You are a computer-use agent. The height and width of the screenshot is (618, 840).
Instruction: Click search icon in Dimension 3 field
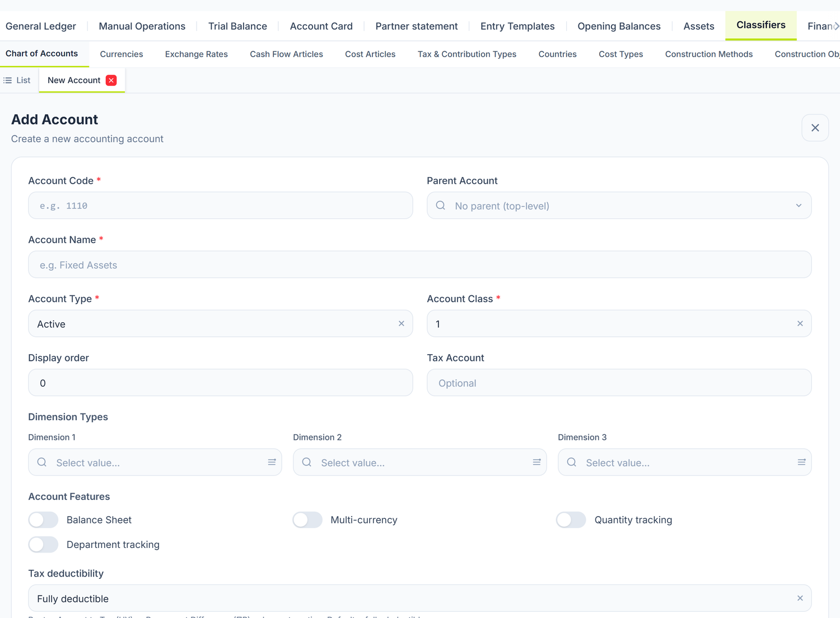point(572,462)
